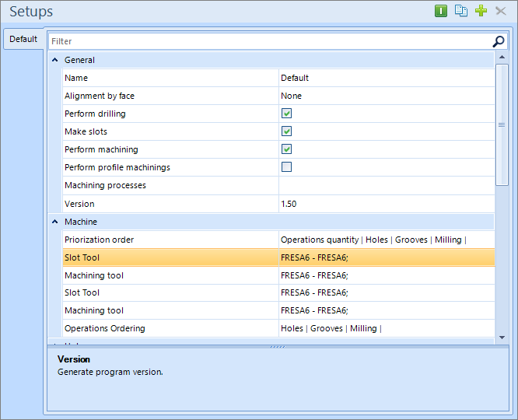
Task: Select the Default setup tab
Action: click(x=23, y=39)
